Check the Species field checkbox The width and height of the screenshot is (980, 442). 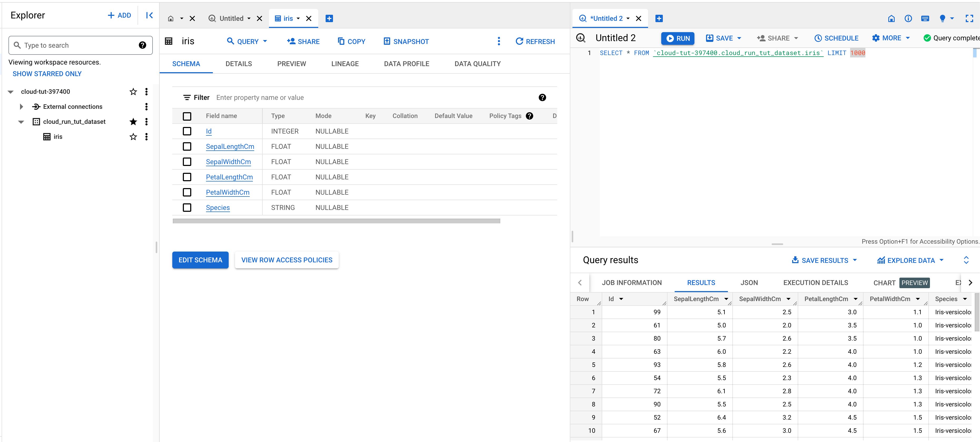coord(187,208)
